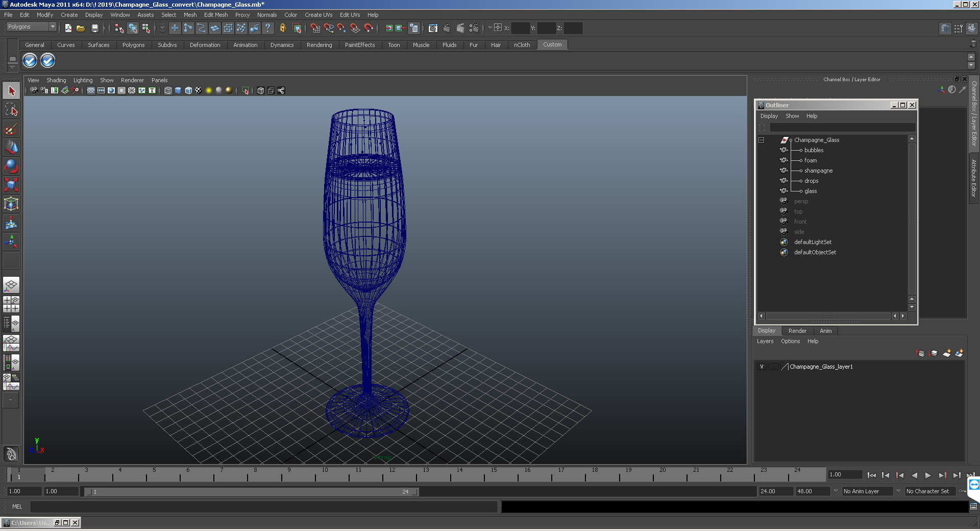Screen dimensions: 980x531
Task: Open the viewport Shading menu
Action: pyautogui.click(x=56, y=80)
